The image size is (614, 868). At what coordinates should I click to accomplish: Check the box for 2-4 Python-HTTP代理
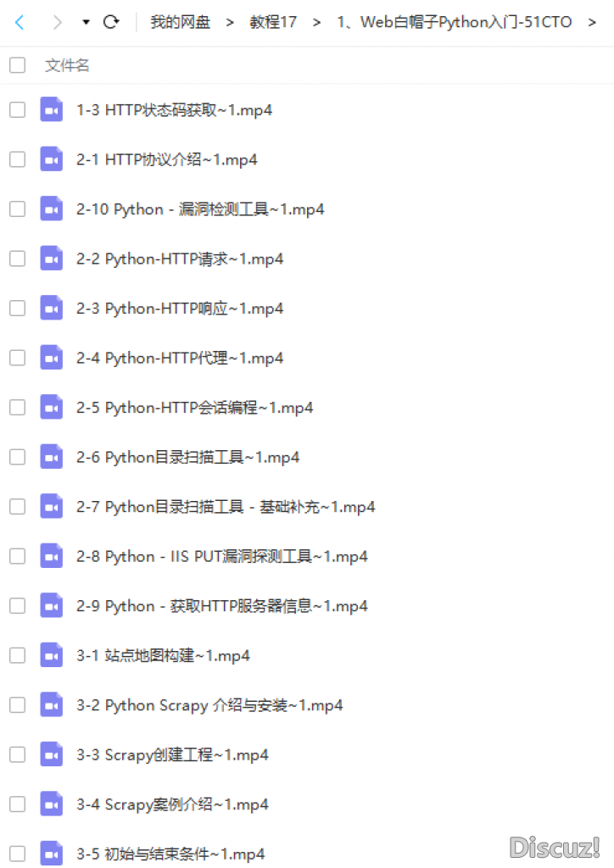(x=17, y=358)
